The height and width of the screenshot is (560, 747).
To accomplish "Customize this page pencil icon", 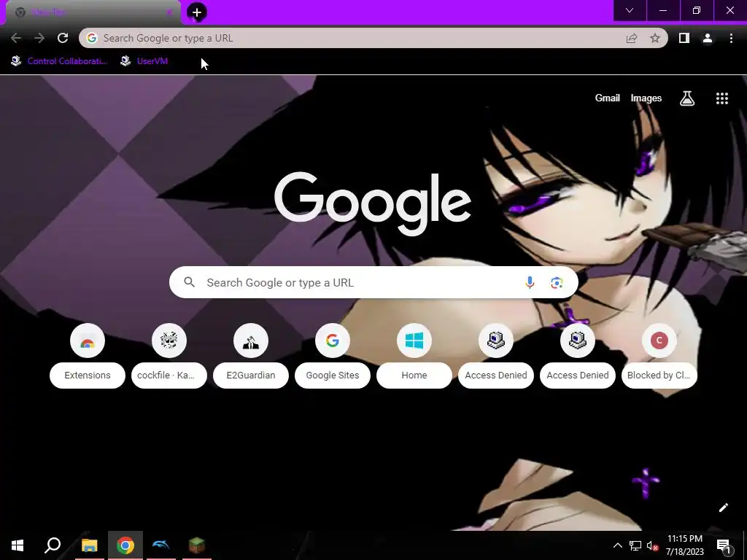I will coord(723,507).
